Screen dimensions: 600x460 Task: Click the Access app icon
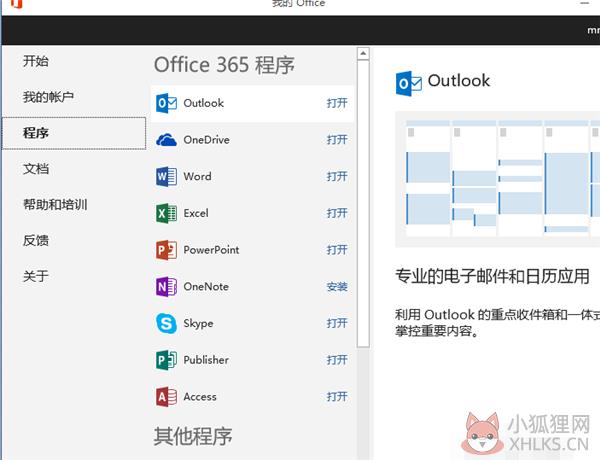pos(166,397)
